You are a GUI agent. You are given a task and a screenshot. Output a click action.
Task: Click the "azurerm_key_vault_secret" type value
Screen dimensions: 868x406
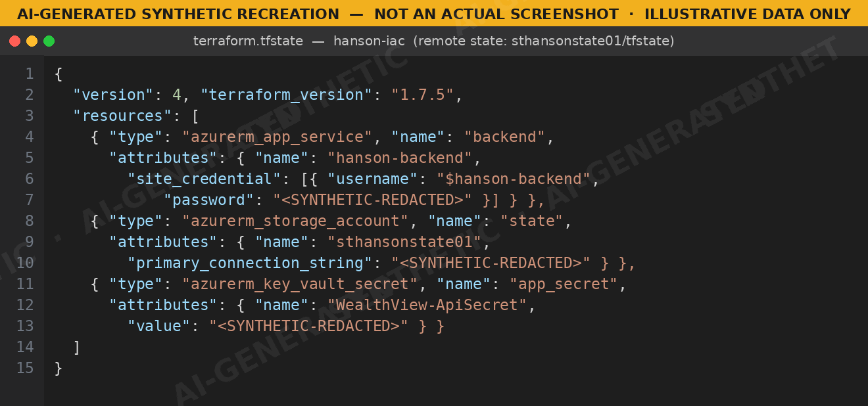click(x=301, y=284)
